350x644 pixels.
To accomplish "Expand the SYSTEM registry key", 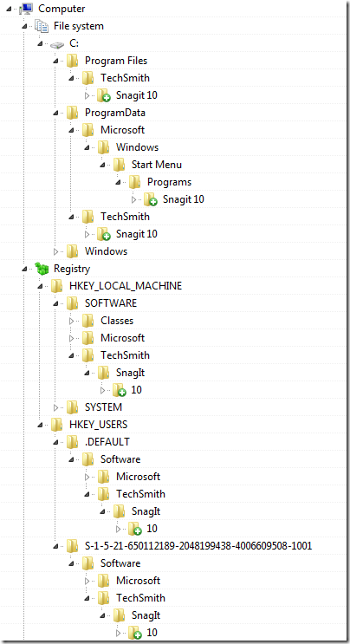I will 56,407.
